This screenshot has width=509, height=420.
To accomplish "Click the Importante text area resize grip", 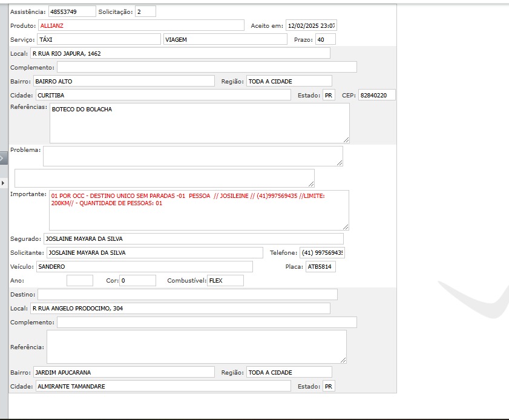I will tap(346, 227).
